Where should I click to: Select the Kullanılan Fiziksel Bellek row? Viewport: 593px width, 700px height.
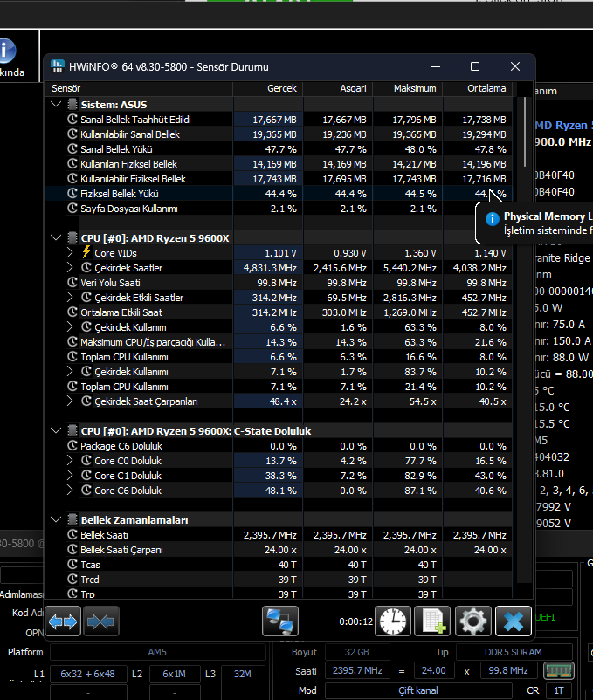tap(279, 164)
